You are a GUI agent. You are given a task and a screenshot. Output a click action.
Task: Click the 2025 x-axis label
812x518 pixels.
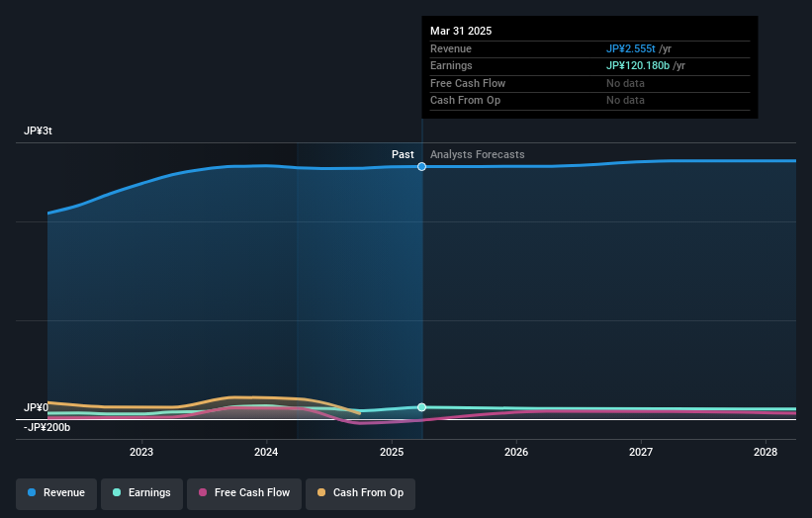tap(392, 453)
